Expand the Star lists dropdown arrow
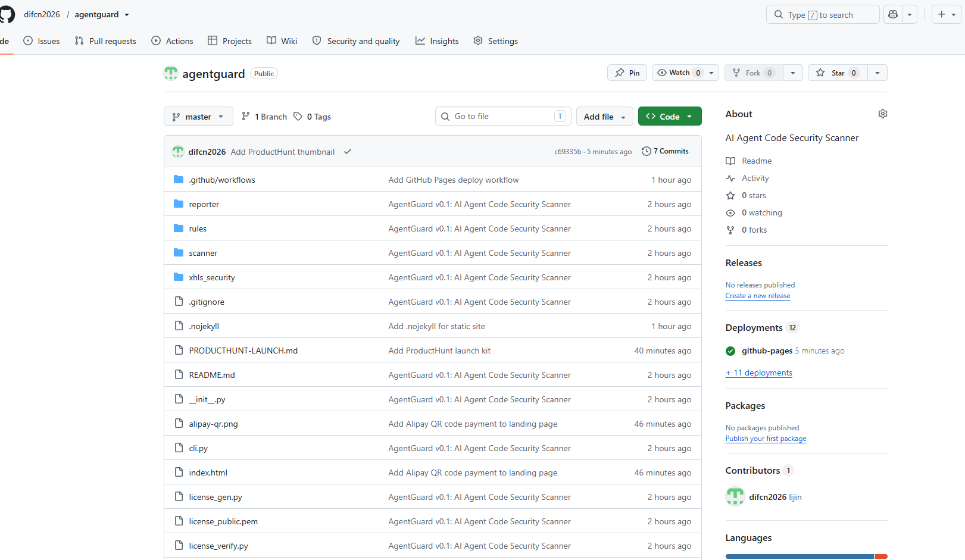Screen dimensions: 965x560 pyautogui.click(x=877, y=73)
